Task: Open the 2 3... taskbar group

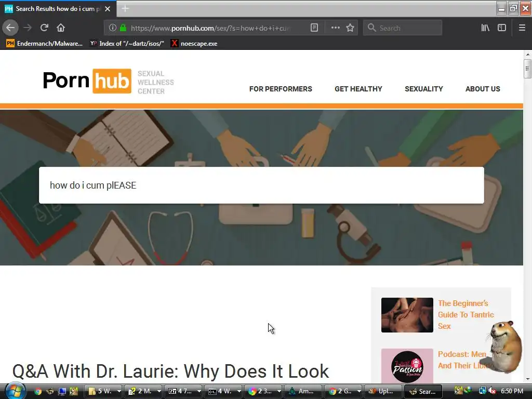Action: pyautogui.click(x=263, y=391)
